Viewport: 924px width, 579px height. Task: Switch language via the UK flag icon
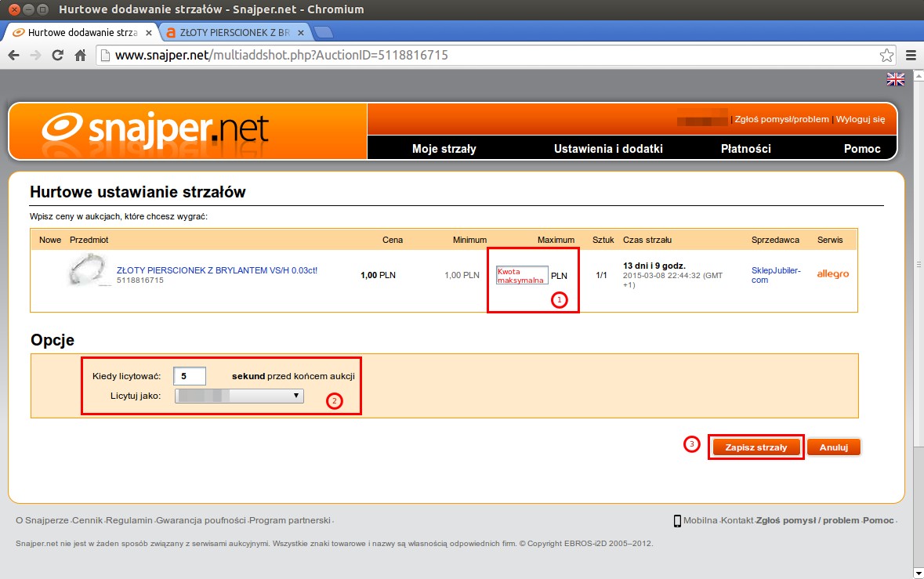895,79
